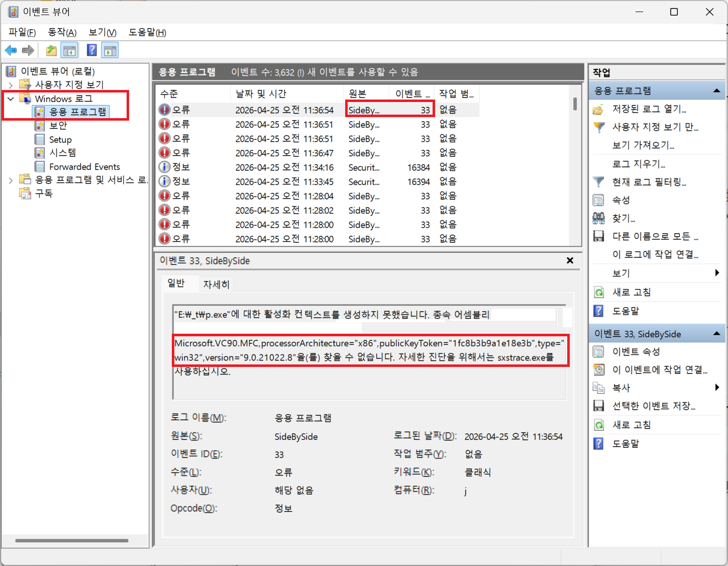Sort by the 날짜 및 시간 column header
This screenshot has width=728, height=566.
287,93
